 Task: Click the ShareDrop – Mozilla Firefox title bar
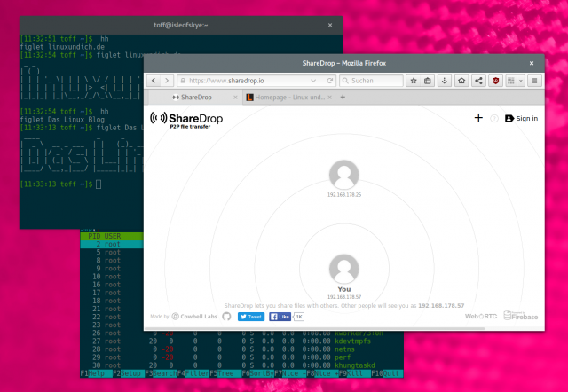click(344, 63)
